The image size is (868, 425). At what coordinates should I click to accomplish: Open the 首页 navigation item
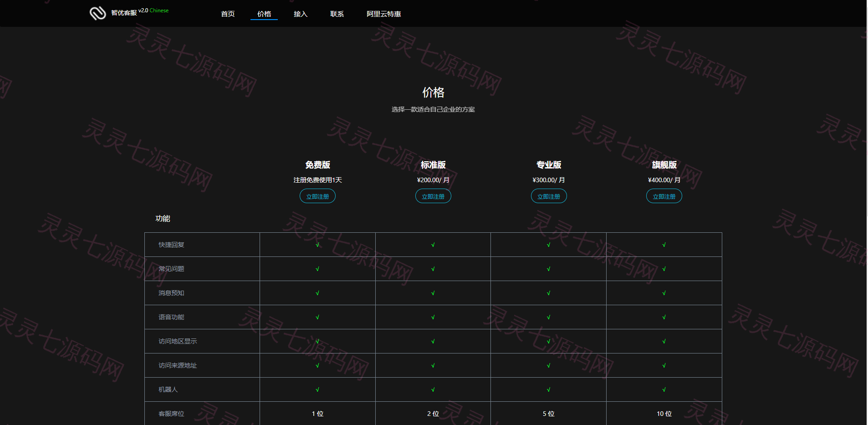point(228,14)
